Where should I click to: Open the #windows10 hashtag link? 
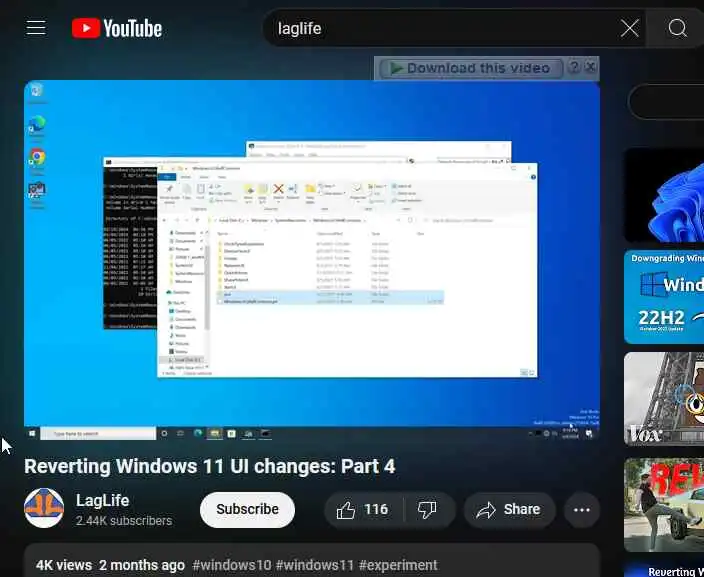232,565
